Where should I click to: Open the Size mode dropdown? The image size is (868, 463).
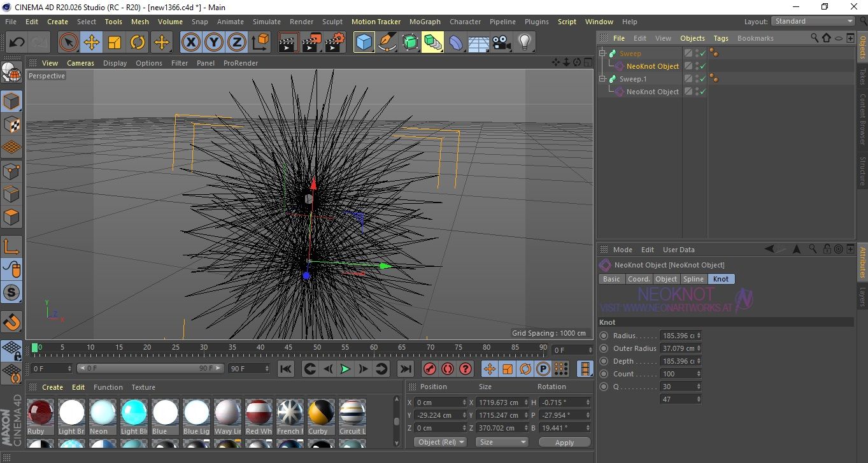(x=502, y=442)
